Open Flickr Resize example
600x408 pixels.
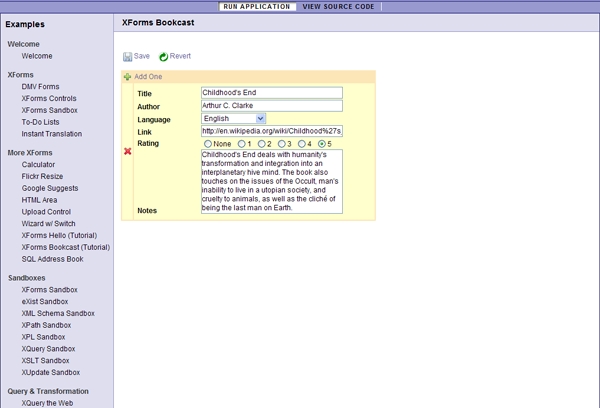pyautogui.click(x=42, y=176)
